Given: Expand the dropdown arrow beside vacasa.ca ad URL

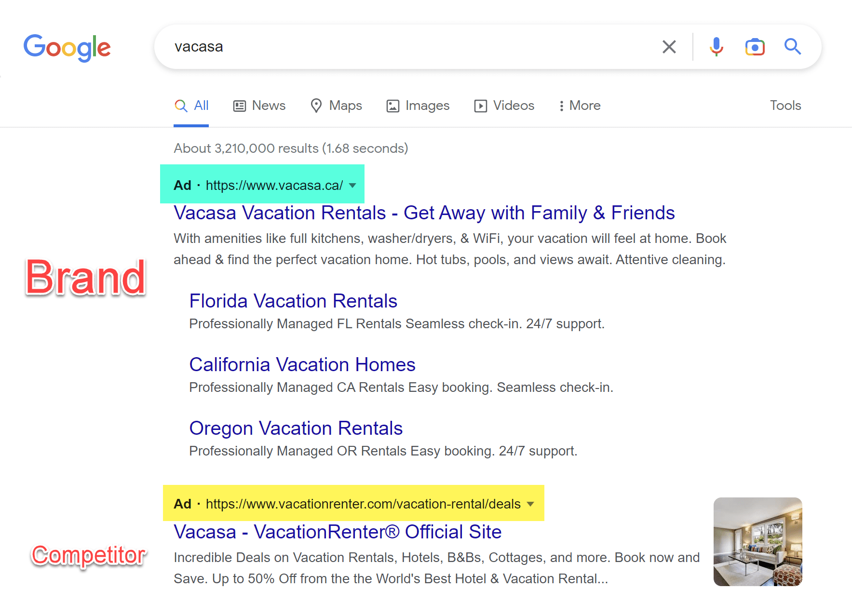Looking at the screenshot, I should pyautogui.click(x=352, y=186).
